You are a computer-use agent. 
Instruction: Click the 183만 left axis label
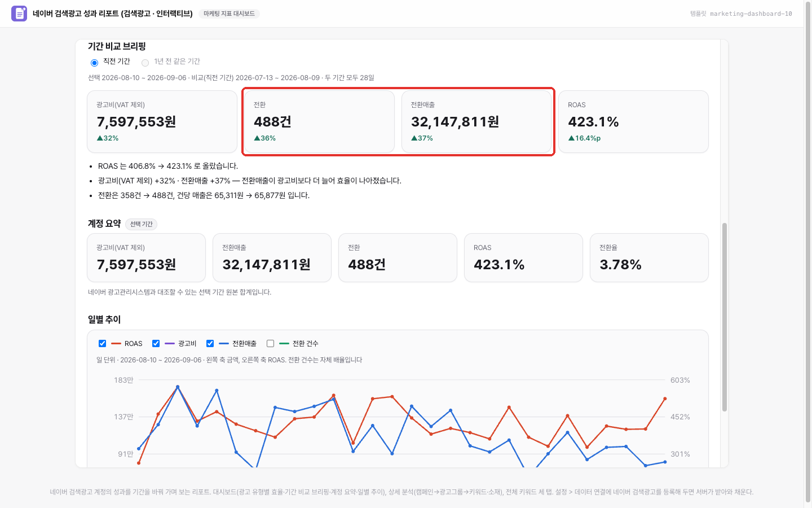coord(123,380)
